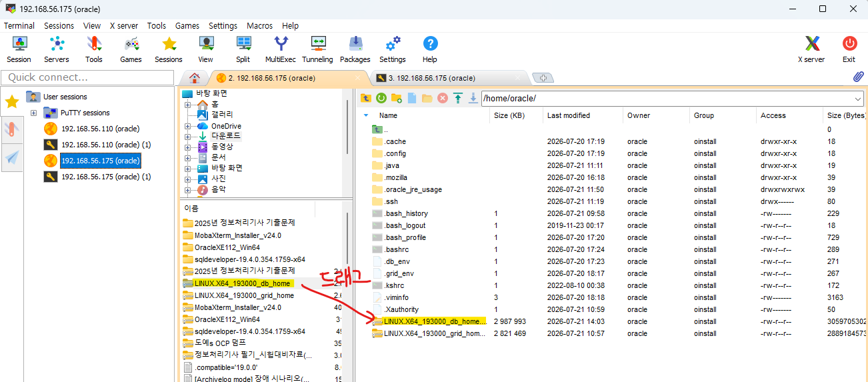Create a new file in remote browser
The image size is (868, 382).
coord(412,98)
